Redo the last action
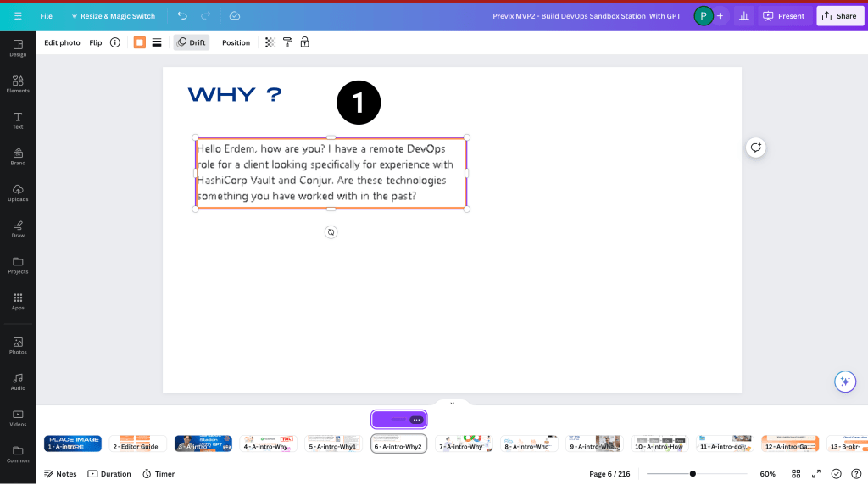Image resolution: width=868 pixels, height=485 pixels. tap(205, 16)
